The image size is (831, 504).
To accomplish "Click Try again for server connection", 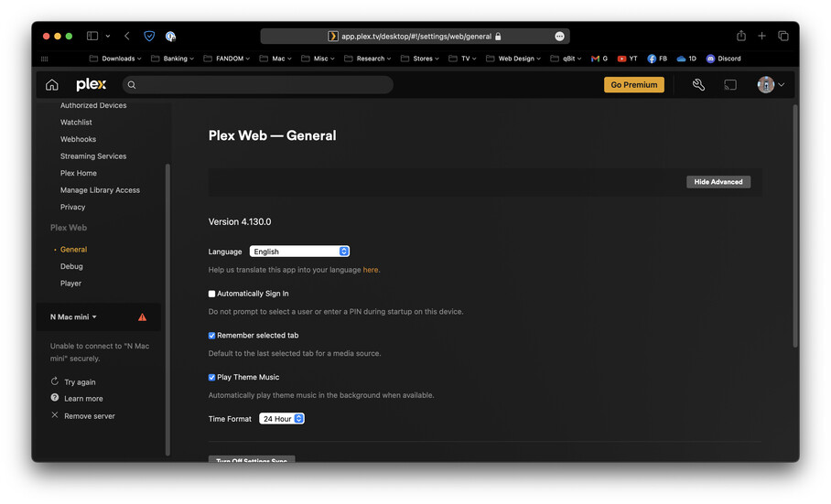I will point(80,381).
